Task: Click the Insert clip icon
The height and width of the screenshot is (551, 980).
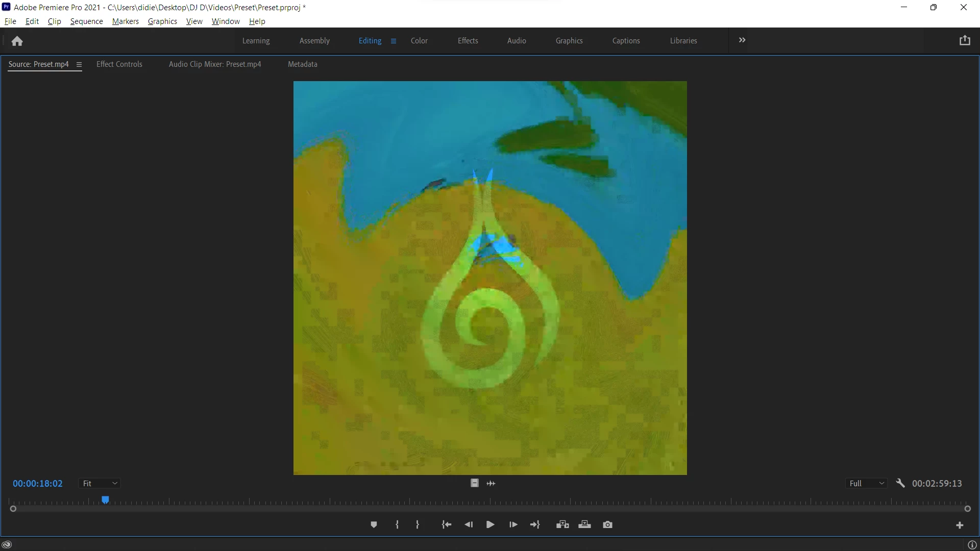Action: point(562,524)
